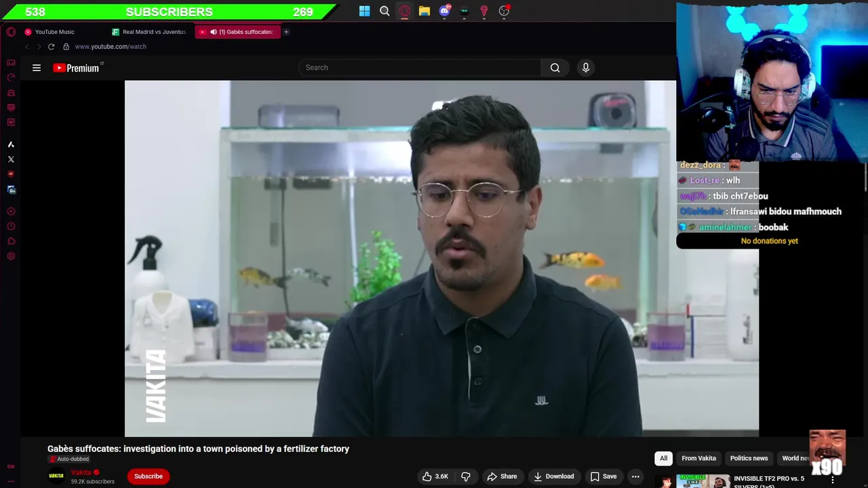Mute the tab via speaker icon
The image size is (868, 488).
[x=214, y=32]
